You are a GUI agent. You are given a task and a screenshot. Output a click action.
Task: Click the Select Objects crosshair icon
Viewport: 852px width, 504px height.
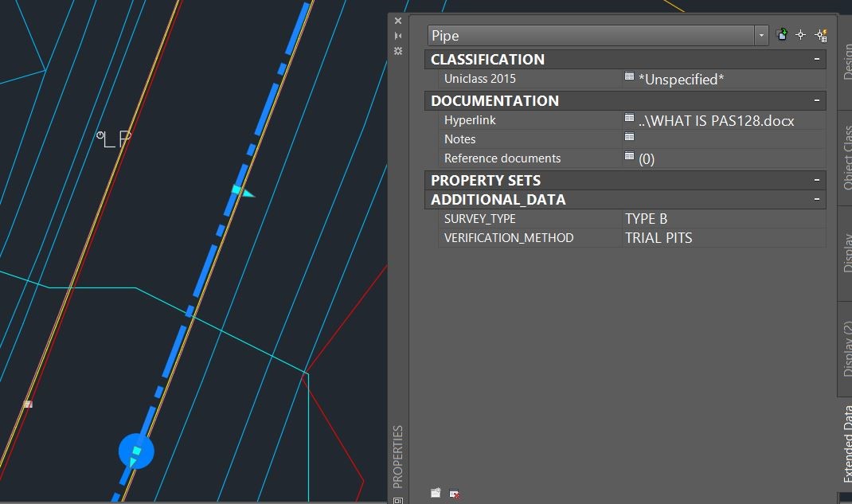[x=800, y=35]
